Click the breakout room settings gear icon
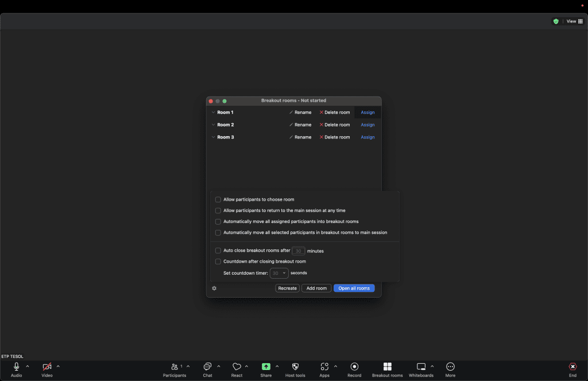The height and width of the screenshot is (381, 588). (x=214, y=288)
